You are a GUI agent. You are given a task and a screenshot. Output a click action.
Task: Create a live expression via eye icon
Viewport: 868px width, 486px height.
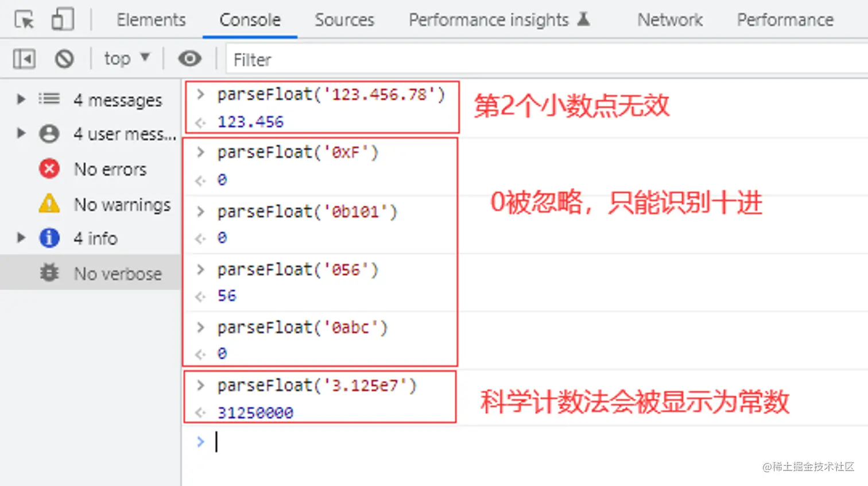click(189, 59)
